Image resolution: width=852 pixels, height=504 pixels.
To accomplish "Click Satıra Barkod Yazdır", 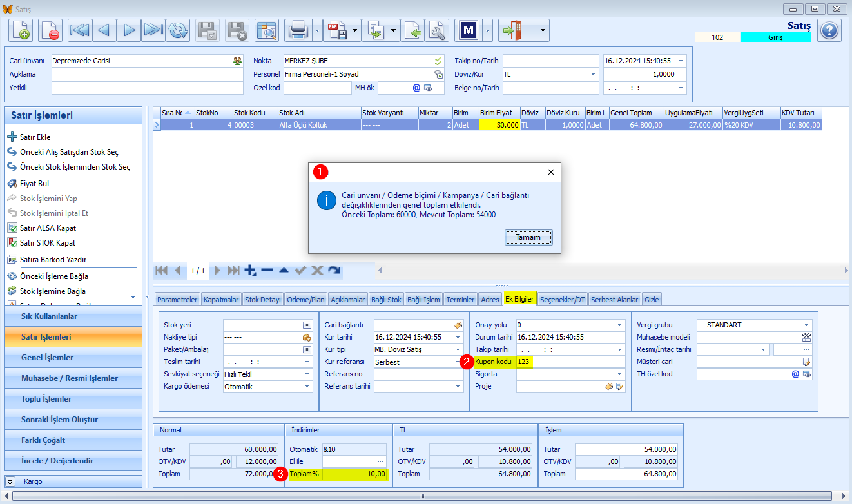I will (53, 260).
